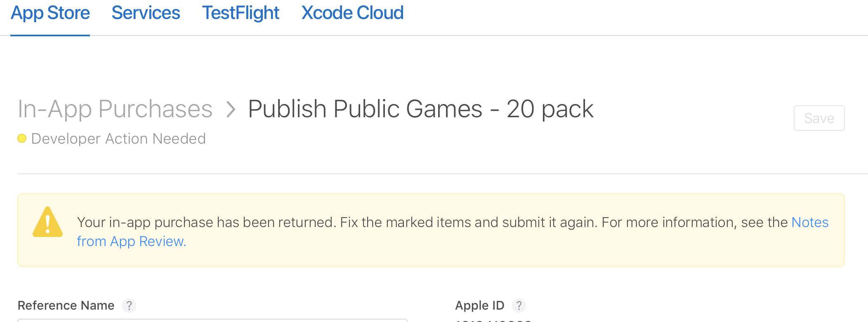Click the Save button

tap(819, 118)
